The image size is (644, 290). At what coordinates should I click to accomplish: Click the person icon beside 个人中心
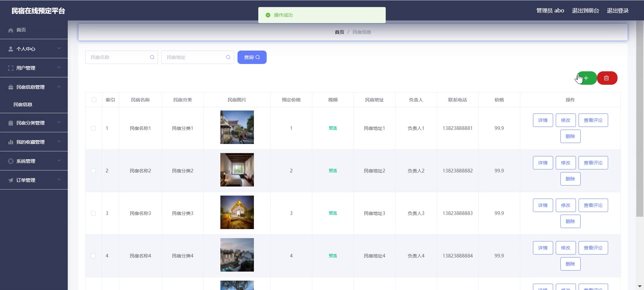(x=11, y=49)
